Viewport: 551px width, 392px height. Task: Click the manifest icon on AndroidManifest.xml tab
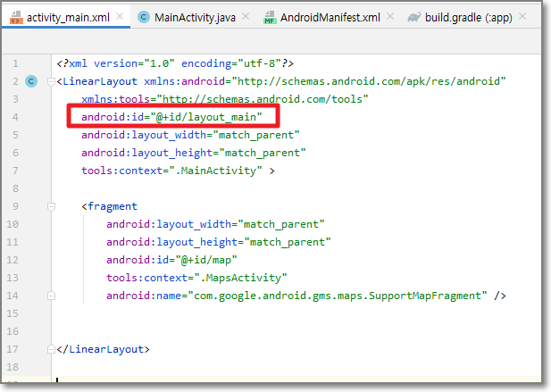(x=269, y=17)
